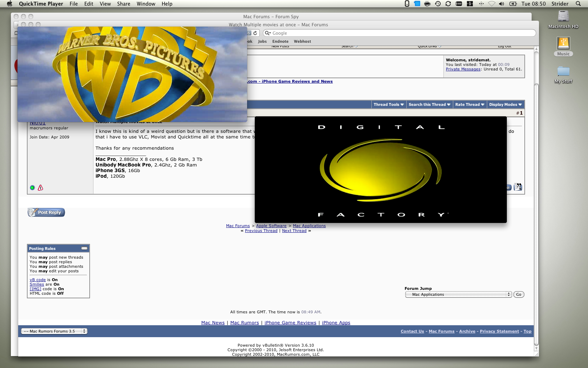Viewport: 588px width, 368px height.
Task: Click the Time Machine menu bar icon
Action: (438, 4)
